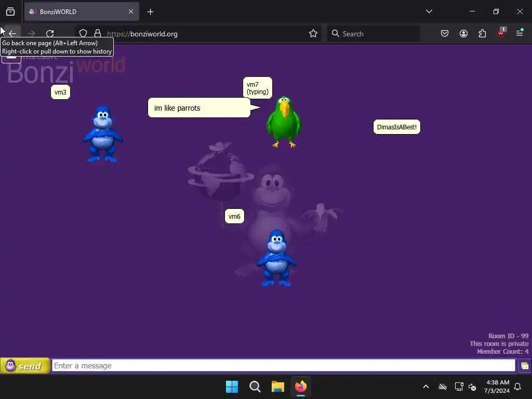This screenshot has width=532, height=399.
Task: Open tracking protection shield info
Action: (x=83, y=34)
